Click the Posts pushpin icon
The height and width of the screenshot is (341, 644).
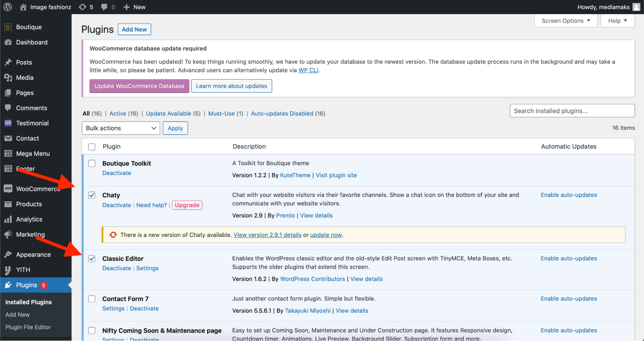[x=8, y=62]
